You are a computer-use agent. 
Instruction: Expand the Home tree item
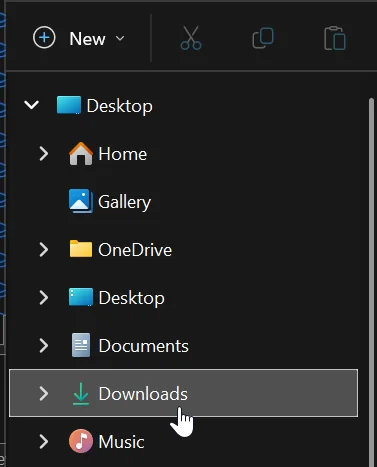(x=44, y=154)
